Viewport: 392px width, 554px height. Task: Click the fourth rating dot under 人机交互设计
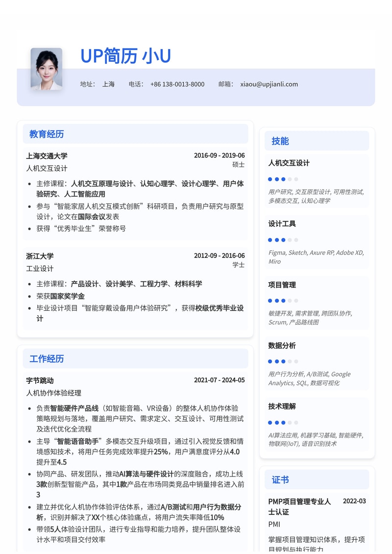coord(289,179)
